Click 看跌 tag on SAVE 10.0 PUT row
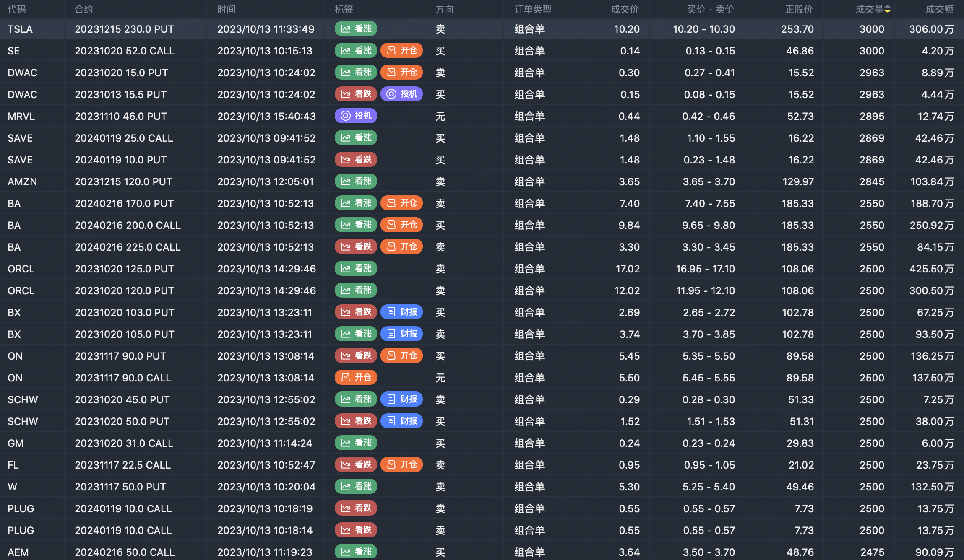 click(356, 160)
